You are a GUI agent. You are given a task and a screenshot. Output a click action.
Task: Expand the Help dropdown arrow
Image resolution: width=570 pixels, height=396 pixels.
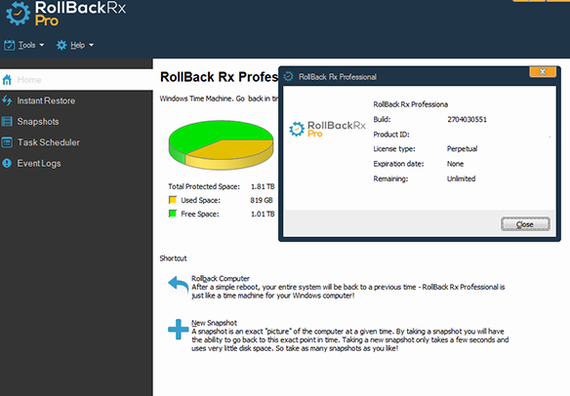pos(91,45)
